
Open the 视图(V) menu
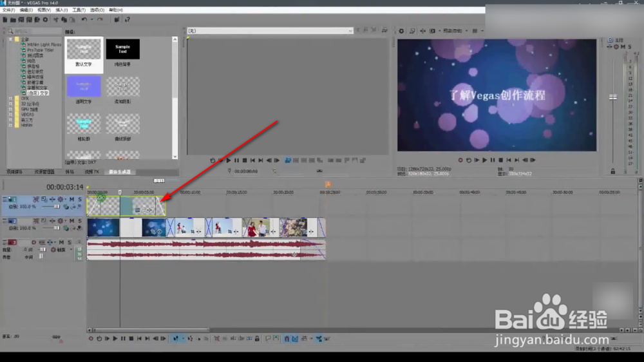pyautogui.click(x=44, y=10)
